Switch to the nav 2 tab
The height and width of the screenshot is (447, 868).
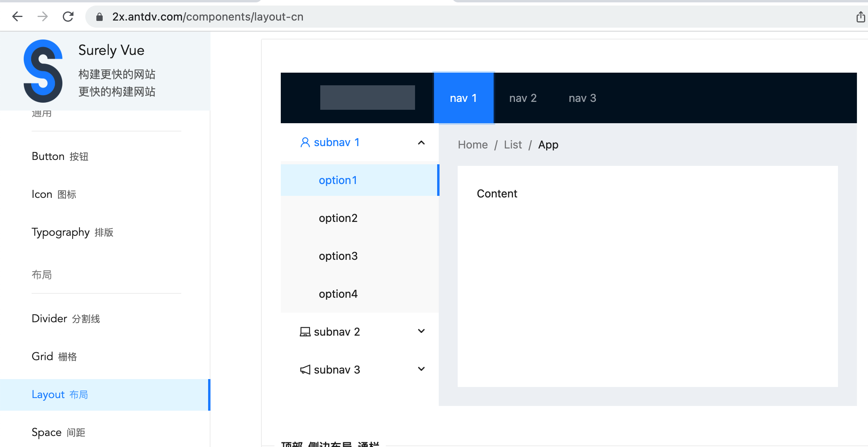523,98
